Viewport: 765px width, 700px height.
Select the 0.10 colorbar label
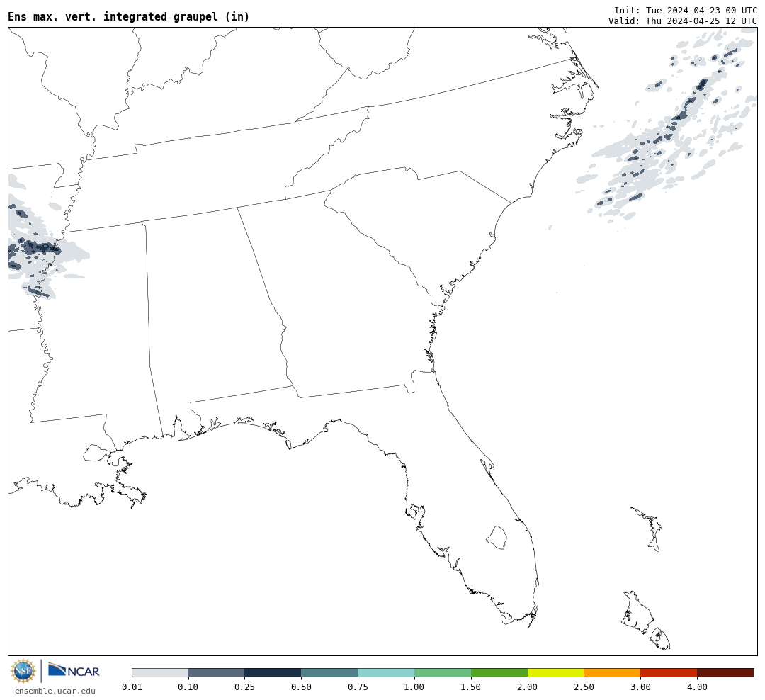click(x=188, y=687)
